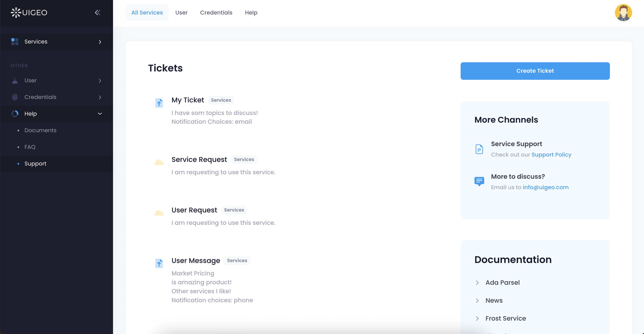Viewport: 644px width, 334px height.
Task: Click the Service Request cloud icon
Action: click(x=159, y=163)
